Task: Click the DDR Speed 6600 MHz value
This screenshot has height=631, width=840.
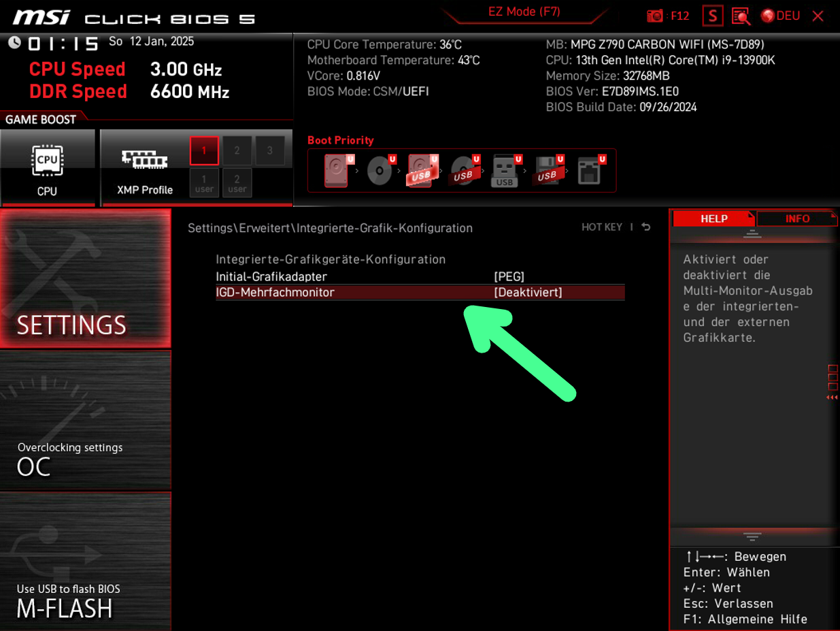Action: click(x=190, y=91)
